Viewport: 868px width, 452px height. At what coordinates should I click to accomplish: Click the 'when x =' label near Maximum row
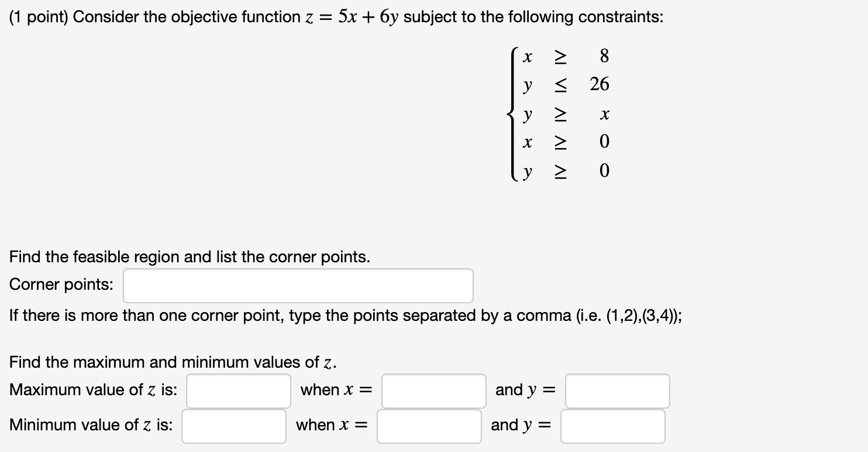tap(335, 390)
